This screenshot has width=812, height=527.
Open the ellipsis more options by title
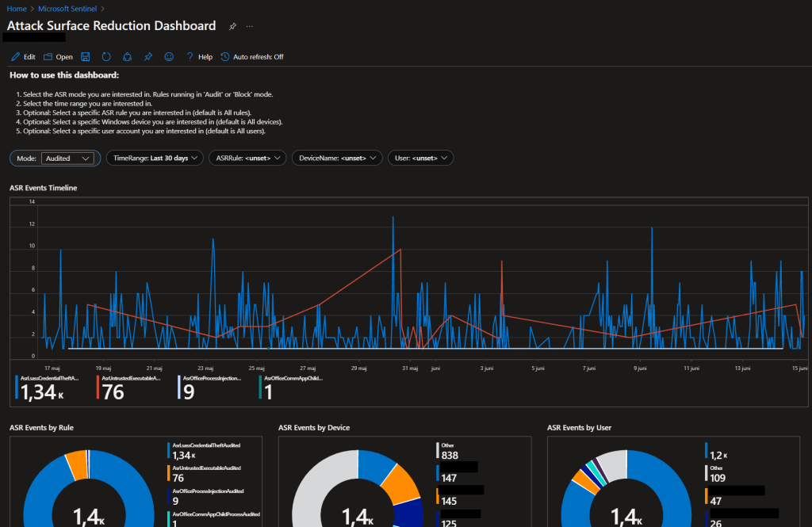click(250, 26)
